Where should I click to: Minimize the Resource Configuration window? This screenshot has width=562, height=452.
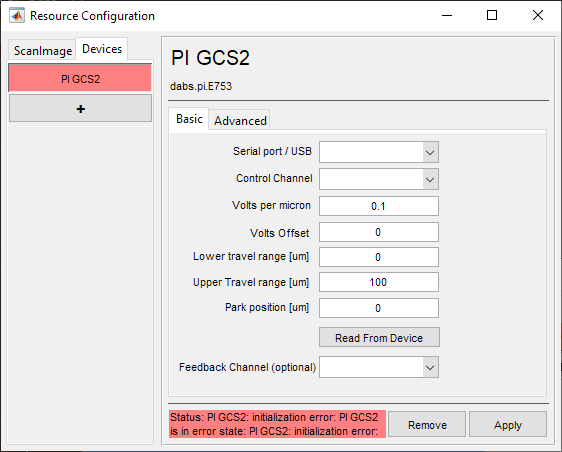coord(447,15)
